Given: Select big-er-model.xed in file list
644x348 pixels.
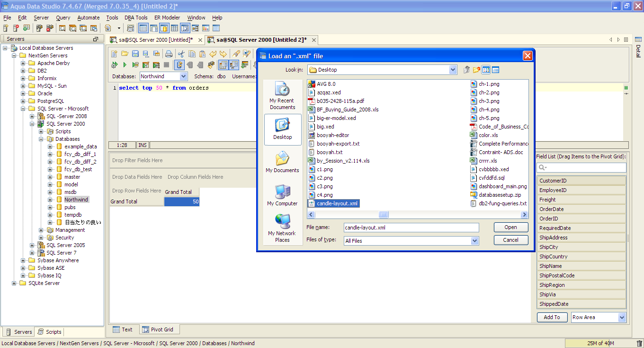Looking at the screenshot, I should [331, 118].
